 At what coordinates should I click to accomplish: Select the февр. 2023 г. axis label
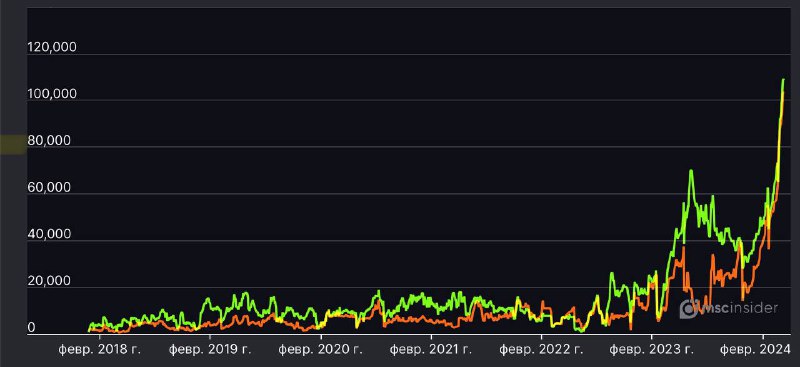652,350
